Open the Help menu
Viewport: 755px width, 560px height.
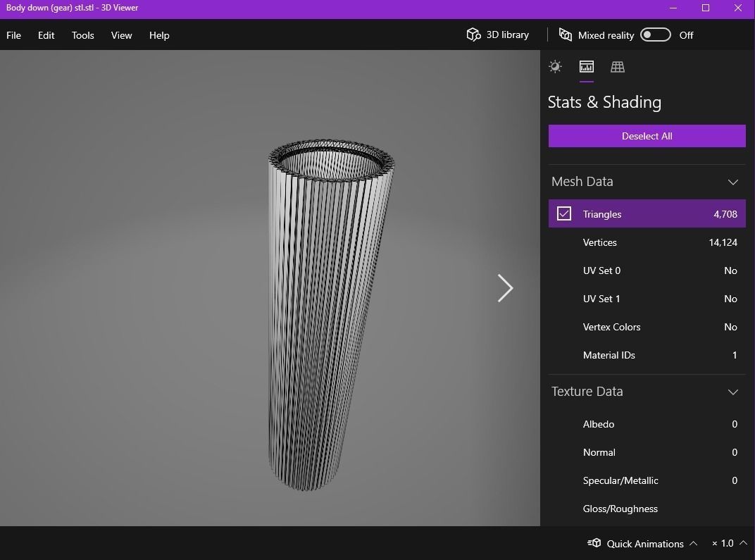pos(159,35)
